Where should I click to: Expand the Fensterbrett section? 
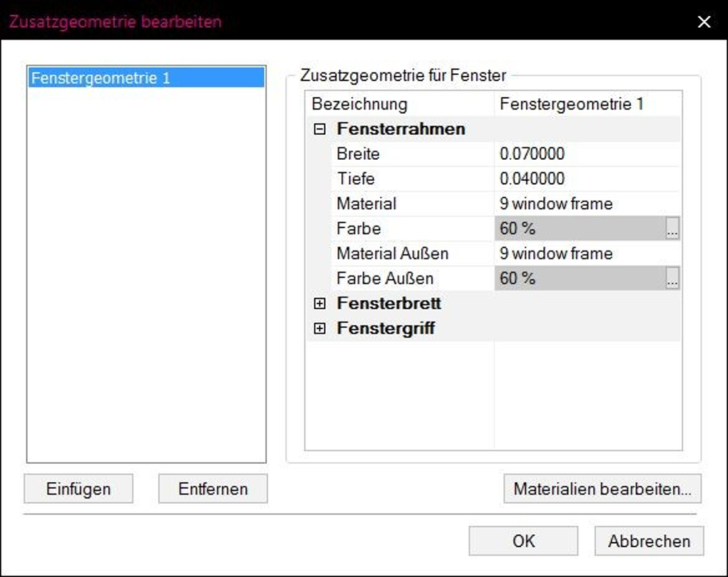320,303
